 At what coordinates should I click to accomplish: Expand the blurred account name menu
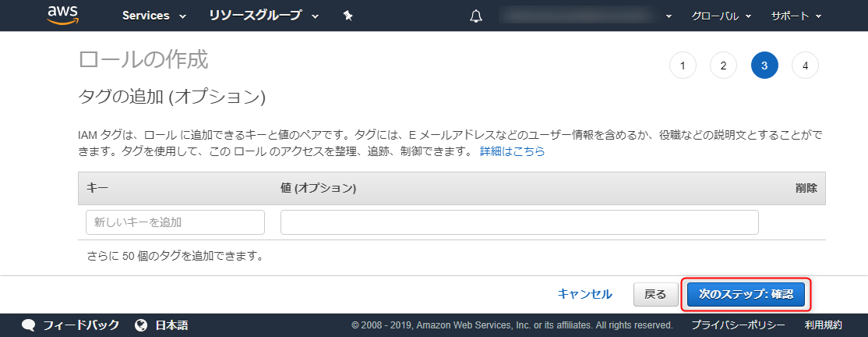click(585, 16)
